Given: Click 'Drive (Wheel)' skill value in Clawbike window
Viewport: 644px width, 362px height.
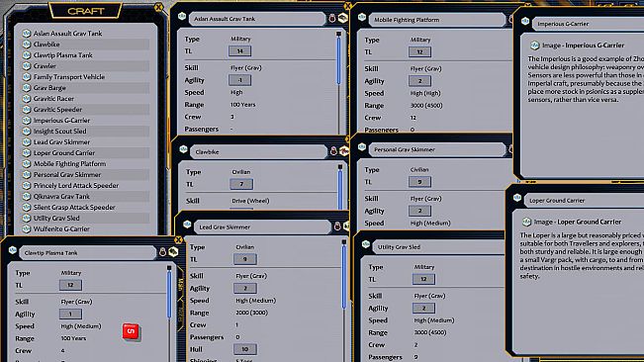Looking at the screenshot, I should (x=250, y=201).
